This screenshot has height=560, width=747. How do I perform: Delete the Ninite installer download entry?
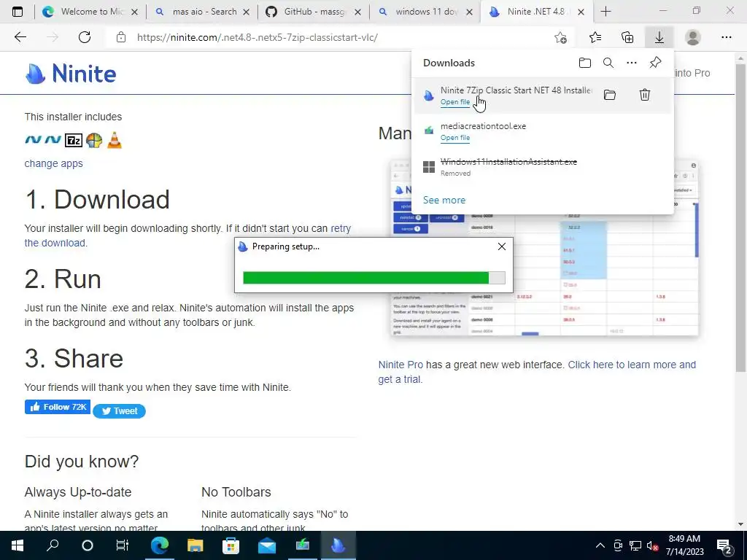click(x=645, y=95)
